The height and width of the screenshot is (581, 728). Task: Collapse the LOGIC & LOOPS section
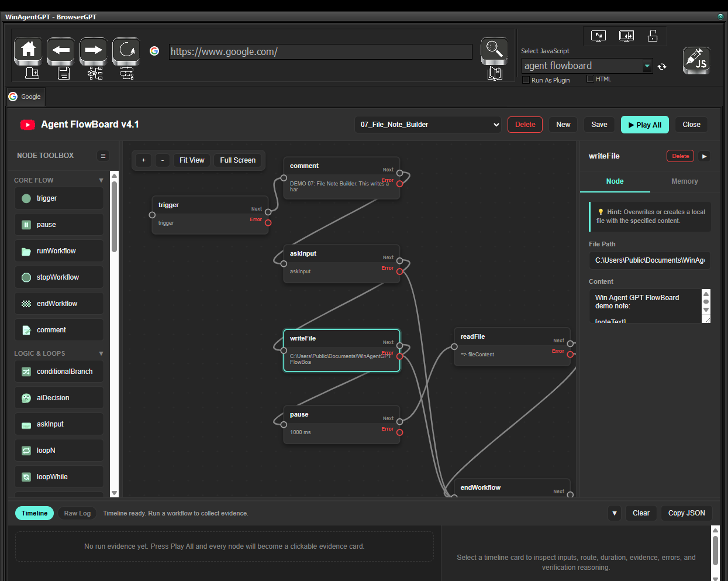(x=101, y=353)
